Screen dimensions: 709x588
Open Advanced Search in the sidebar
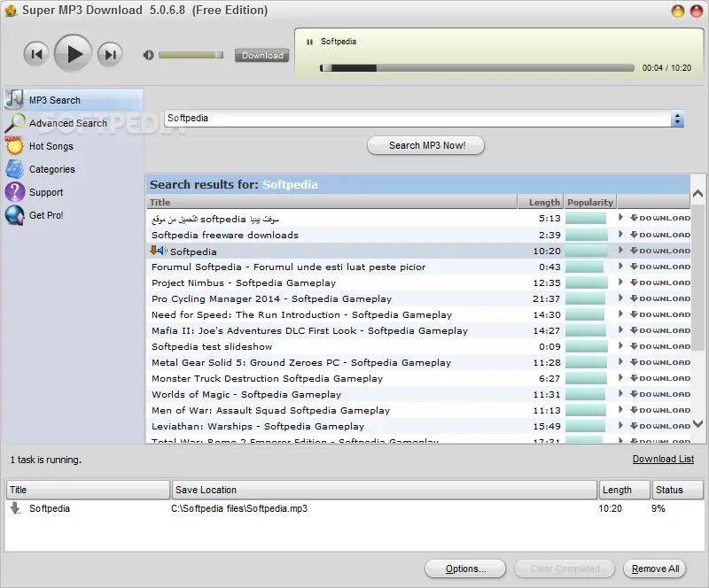pos(68,123)
